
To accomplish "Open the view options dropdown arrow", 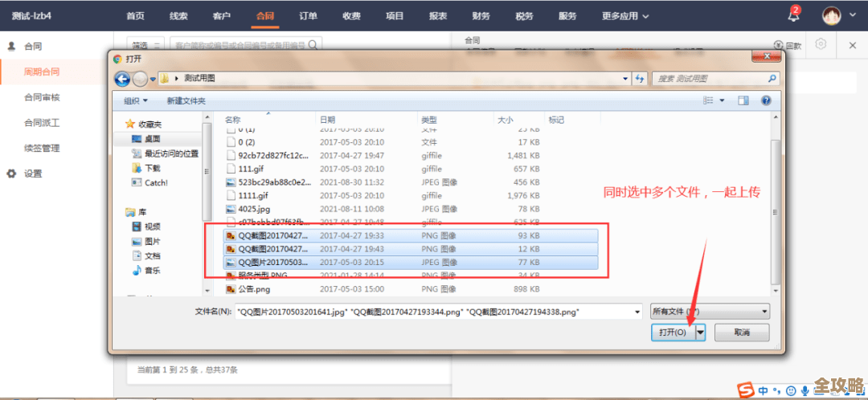I will [722, 100].
